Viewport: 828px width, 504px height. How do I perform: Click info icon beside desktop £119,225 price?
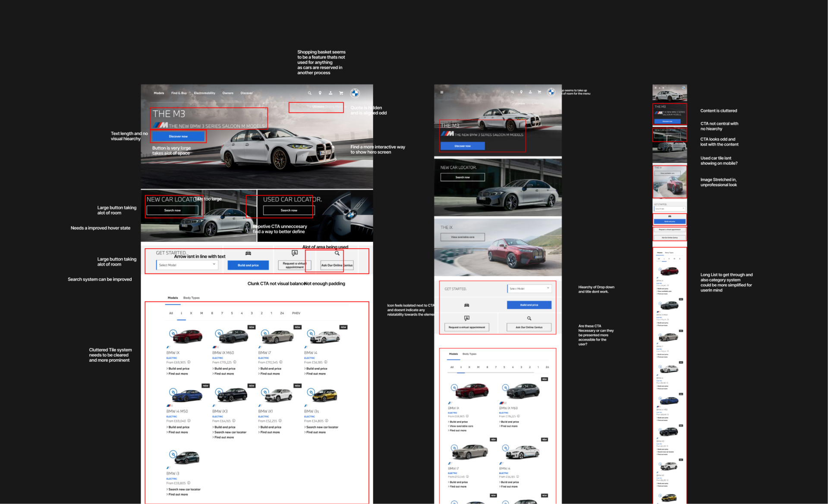(235, 362)
